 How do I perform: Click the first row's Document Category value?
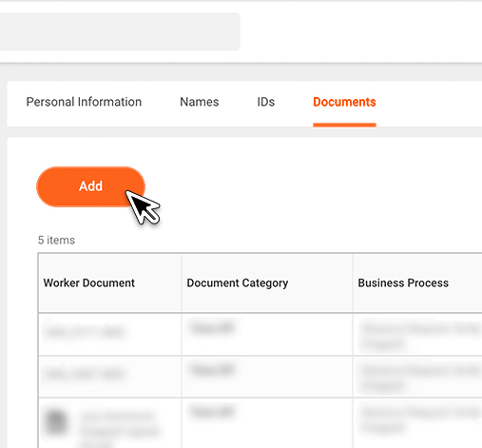point(212,328)
